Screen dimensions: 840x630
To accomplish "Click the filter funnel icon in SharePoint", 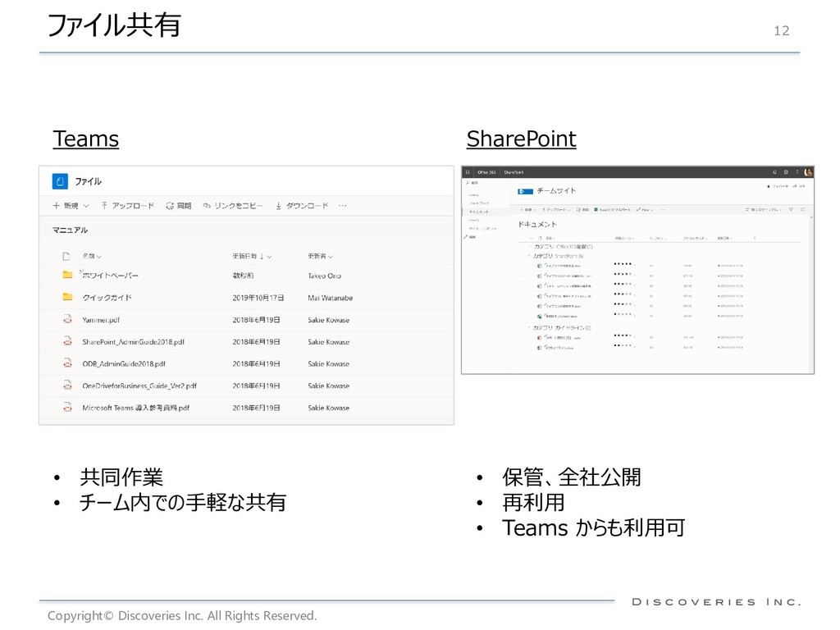I will tap(792, 210).
